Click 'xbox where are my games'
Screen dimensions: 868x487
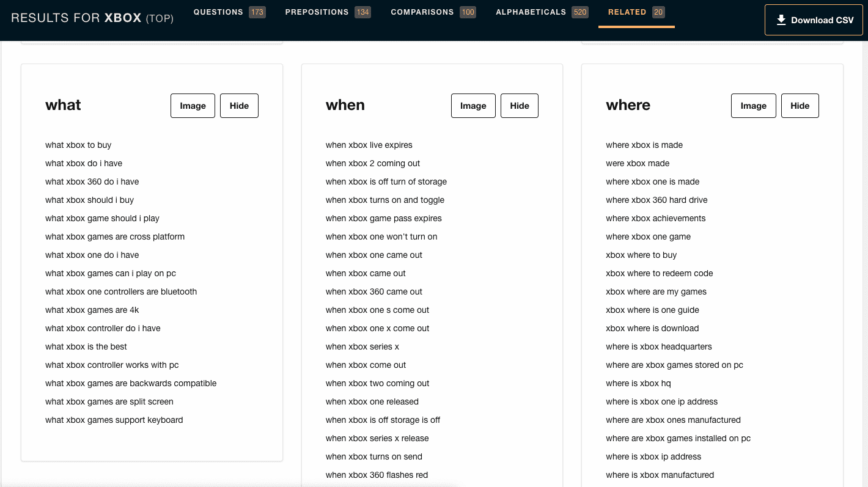pyautogui.click(x=657, y=291)
